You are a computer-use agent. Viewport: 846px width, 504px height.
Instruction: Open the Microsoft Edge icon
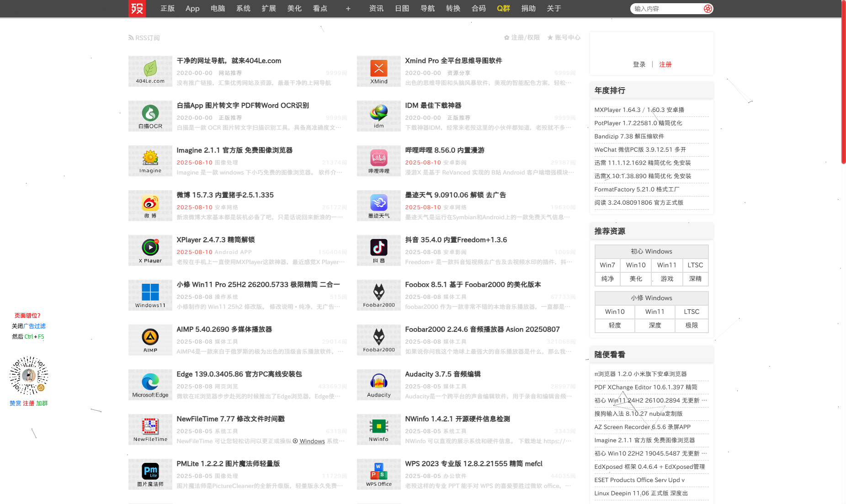pos(150,385)
